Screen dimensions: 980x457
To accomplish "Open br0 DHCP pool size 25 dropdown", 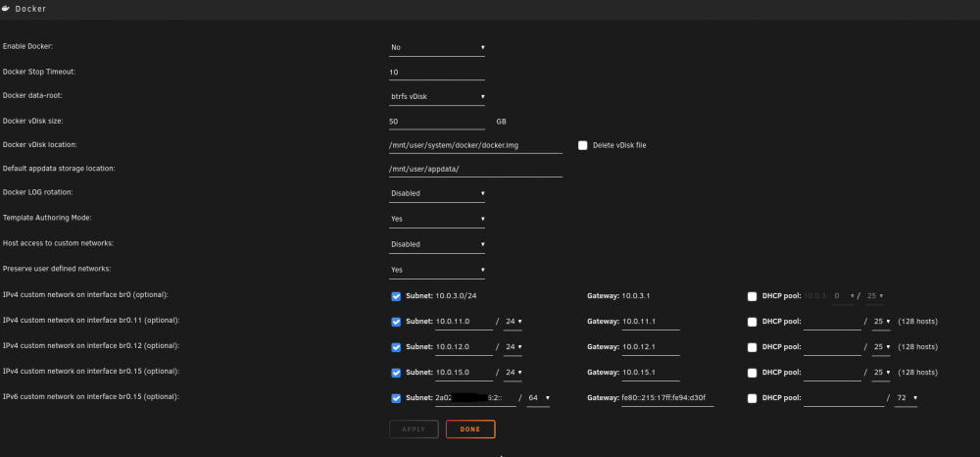I will (875, 296).
